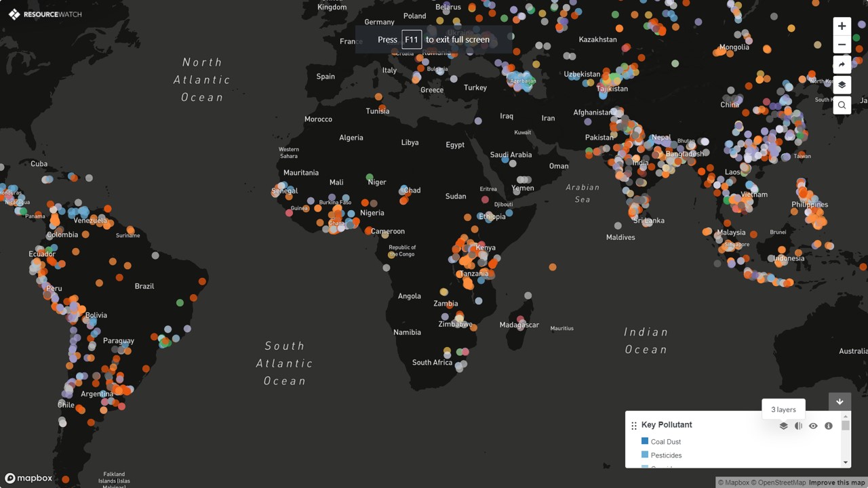Zoom out with the minus button

842,45
